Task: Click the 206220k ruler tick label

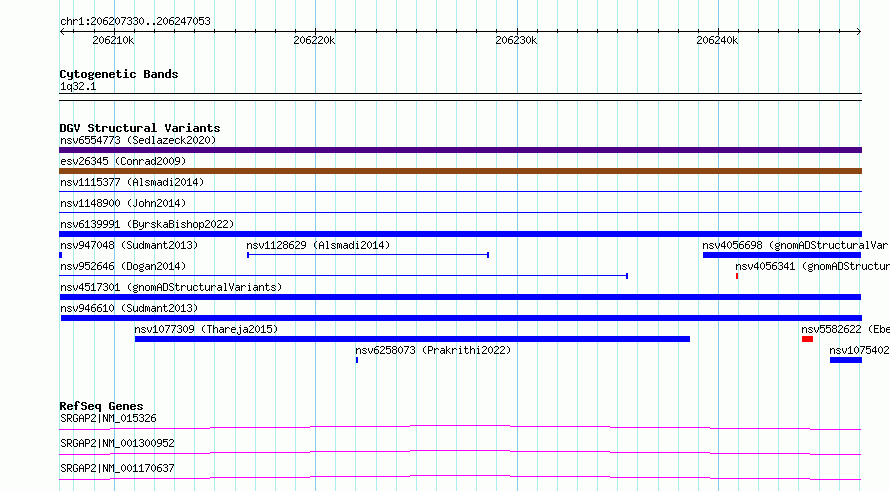Action: click(314, 40)
